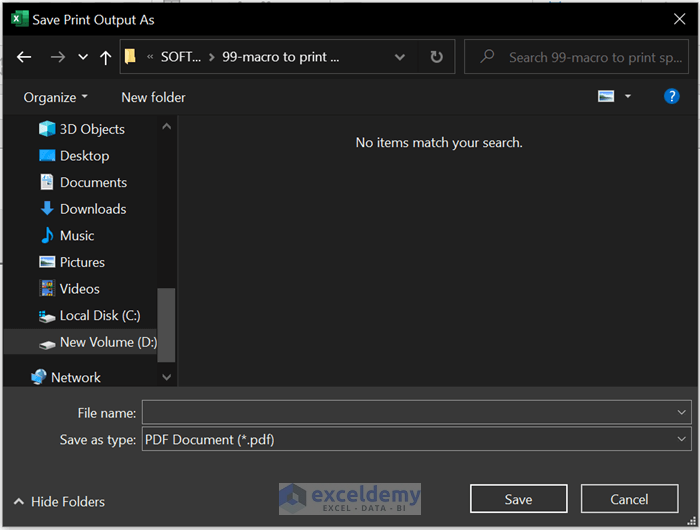Screen dimensions: 700x530
Task: Select Network in navigation pane
Action: (76, 377)
